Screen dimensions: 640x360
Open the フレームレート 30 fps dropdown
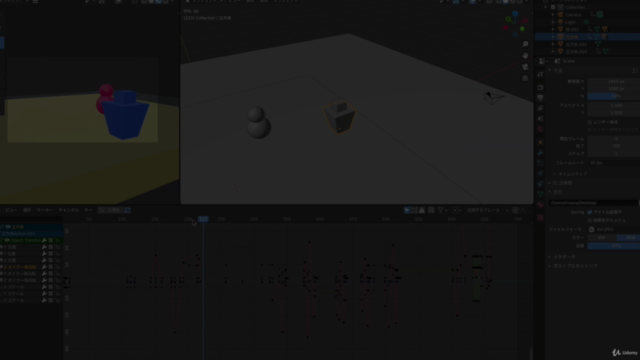tap(613, 163)
